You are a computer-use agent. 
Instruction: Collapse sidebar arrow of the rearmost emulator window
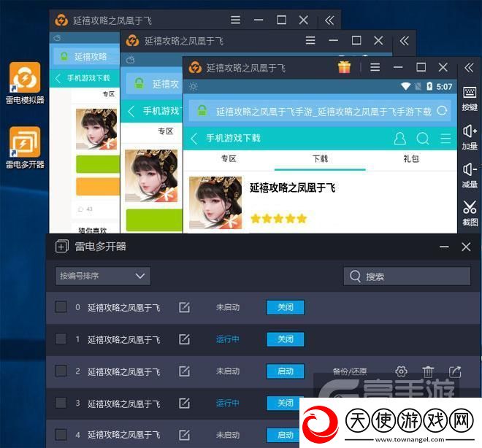pyautogui.click(x=329, y=20)
